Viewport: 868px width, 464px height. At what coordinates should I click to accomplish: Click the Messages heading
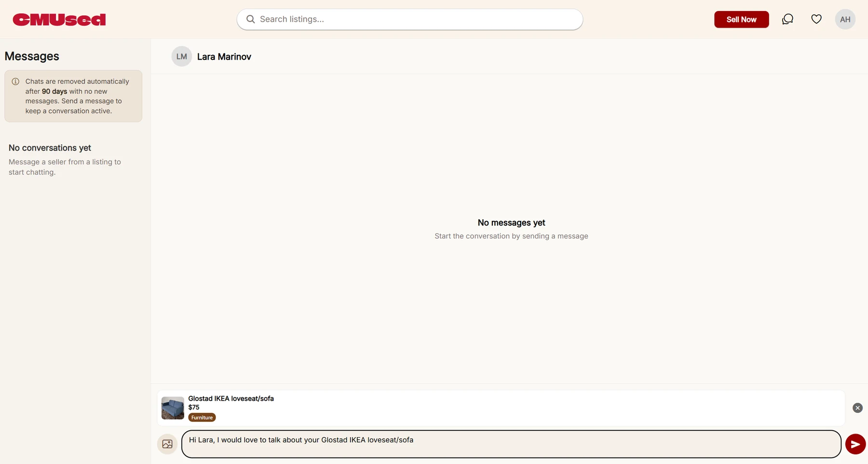click(x=32, y=56)
